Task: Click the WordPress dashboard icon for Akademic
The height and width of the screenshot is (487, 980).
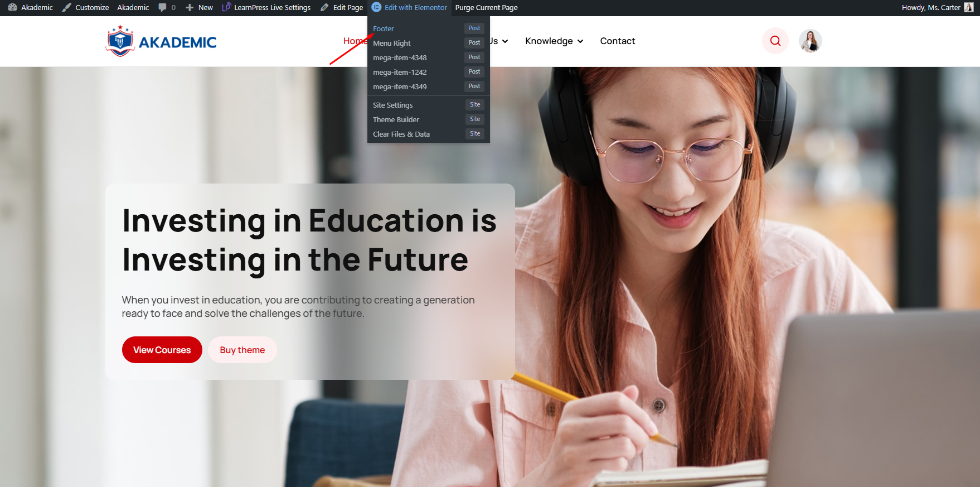Action: tap(12, 8)
